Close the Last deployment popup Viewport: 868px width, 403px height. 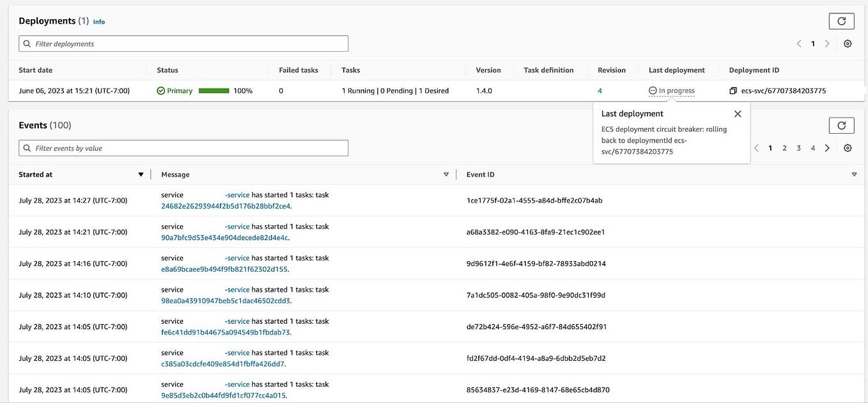click(x=737, y=113)
